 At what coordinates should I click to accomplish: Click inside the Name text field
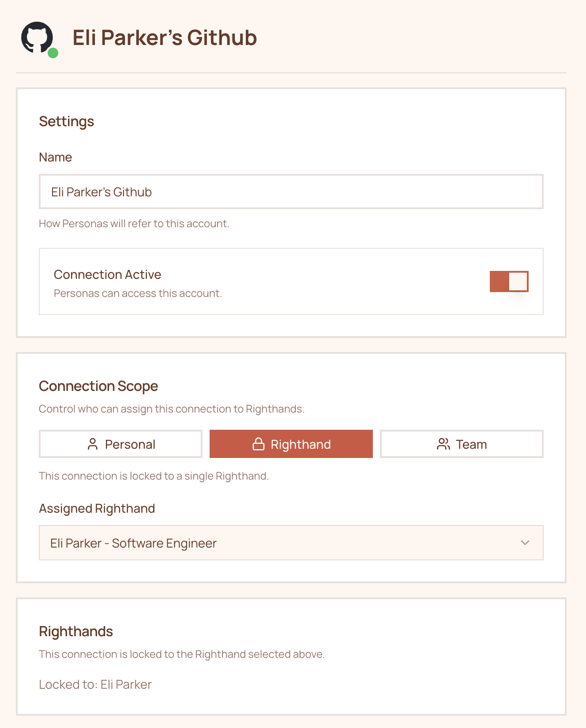pyautogui.click(x=291, y=191)
